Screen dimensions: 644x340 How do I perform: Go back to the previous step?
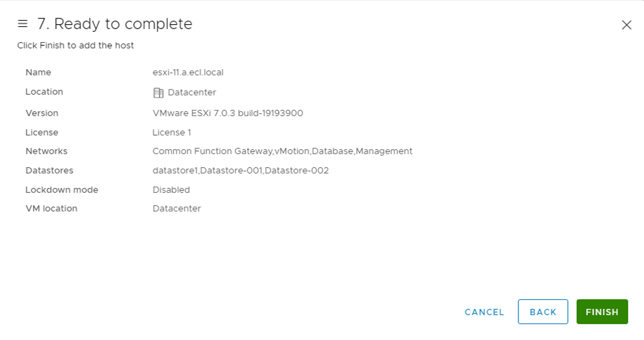(543, 312)
